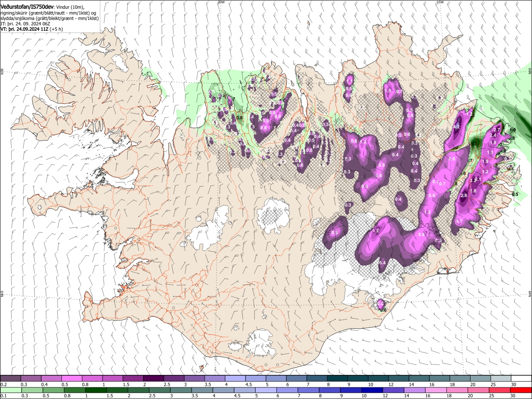Pick the bright pink 0.5 snow scale swatch
The height and width of the screenshot is (399, 532).
click(x=71, y=379)
